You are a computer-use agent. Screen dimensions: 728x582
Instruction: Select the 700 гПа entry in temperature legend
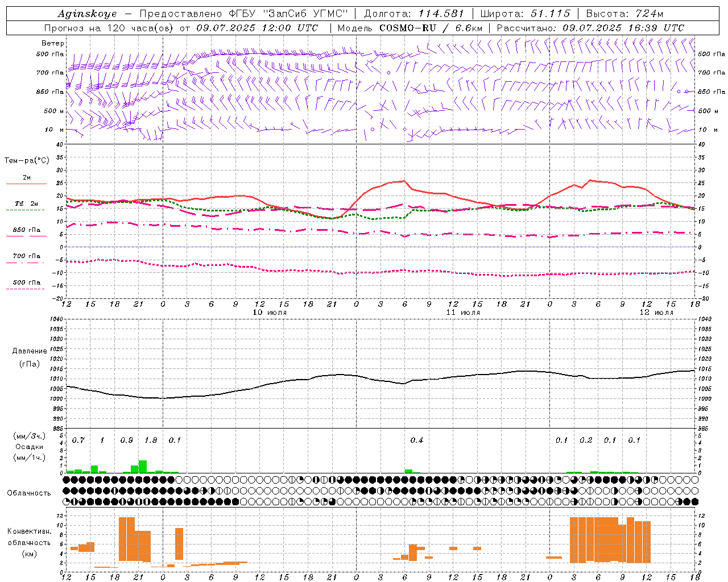27,256
